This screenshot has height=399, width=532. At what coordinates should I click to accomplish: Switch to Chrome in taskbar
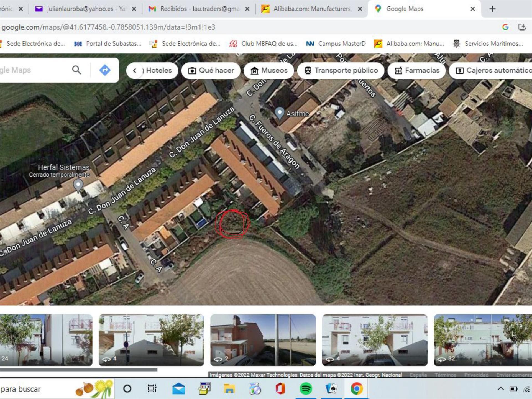click(357, 389)
